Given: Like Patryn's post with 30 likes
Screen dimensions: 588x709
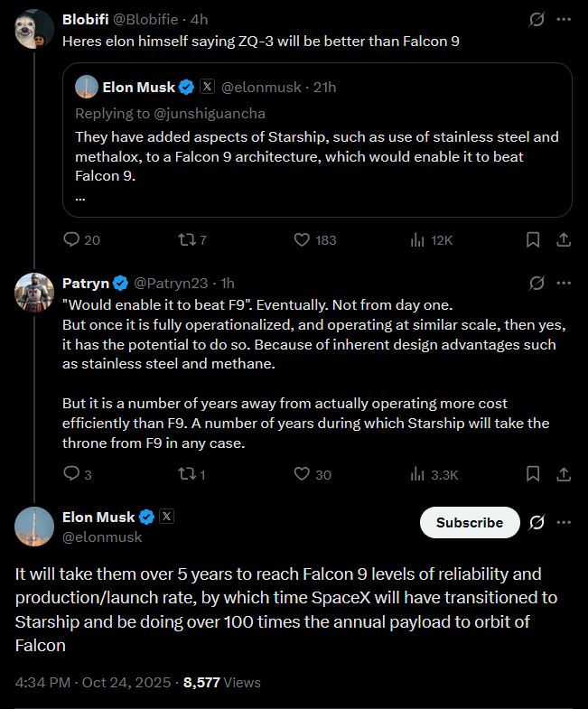Looking at the screenshot, I should (303, 473).
